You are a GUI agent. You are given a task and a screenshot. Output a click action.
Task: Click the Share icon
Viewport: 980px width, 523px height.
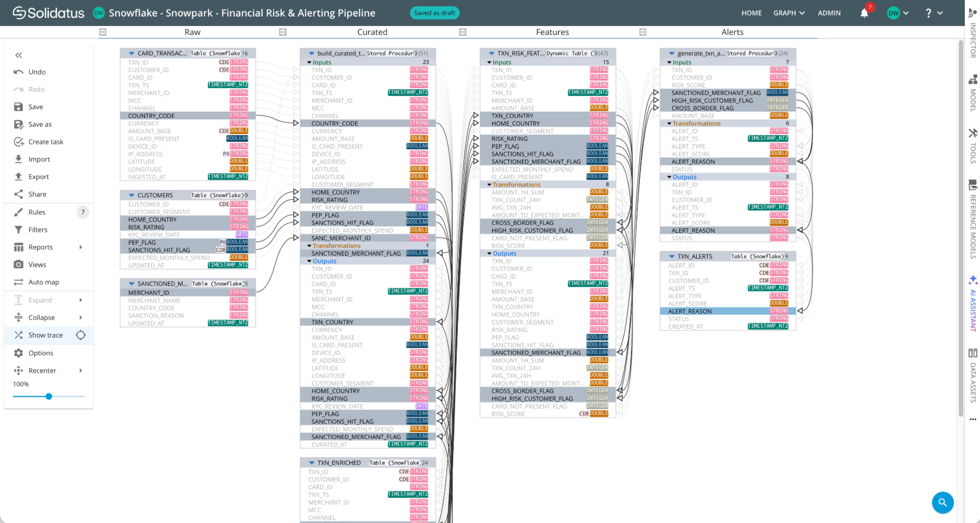[x=18, y=194]
